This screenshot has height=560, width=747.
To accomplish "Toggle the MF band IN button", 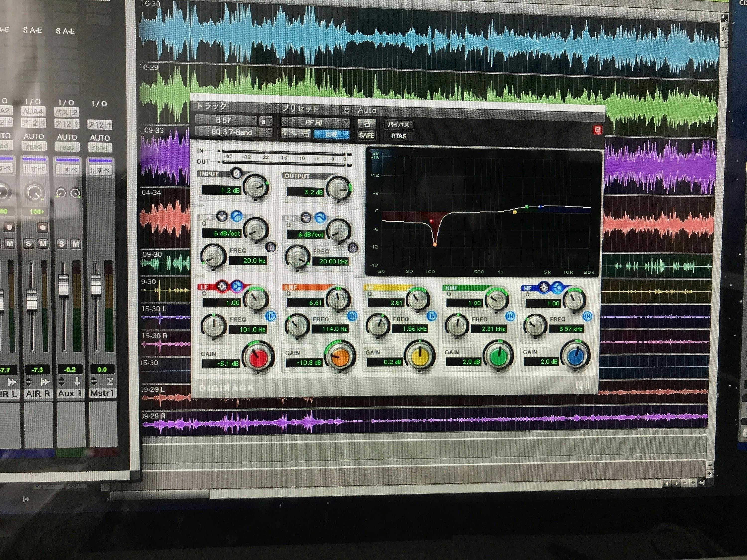I will (432, 316).
